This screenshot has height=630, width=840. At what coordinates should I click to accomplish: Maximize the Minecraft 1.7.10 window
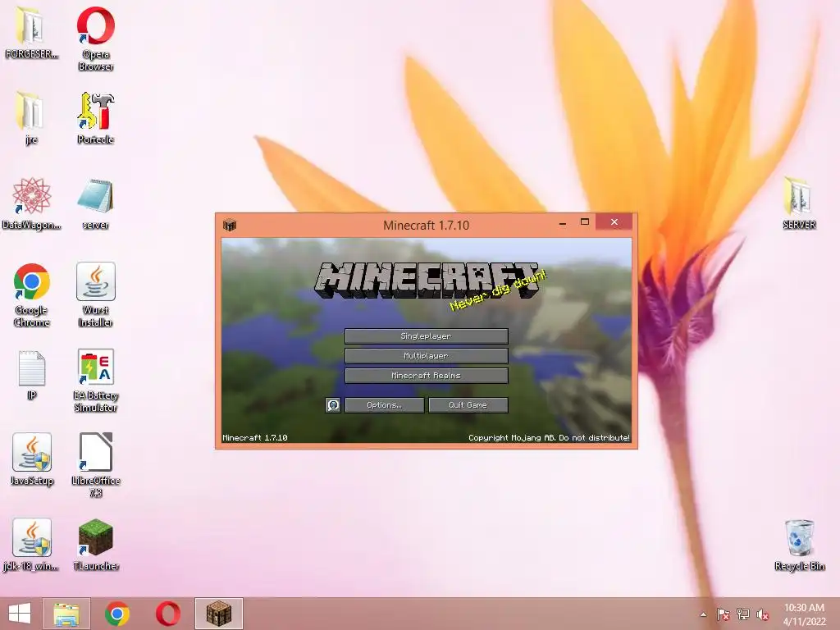584,221
